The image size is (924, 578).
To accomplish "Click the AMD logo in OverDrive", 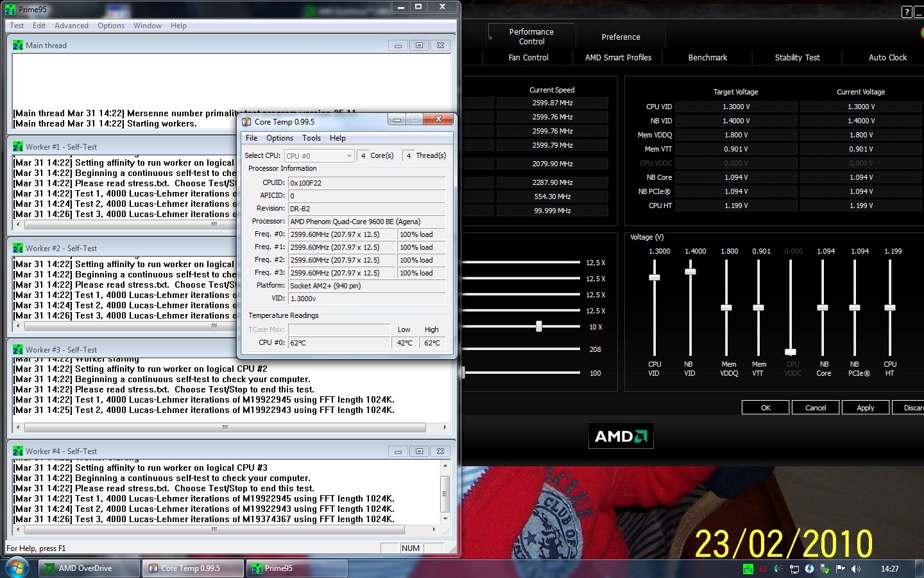I will pyautogui.click(x=621, y=437).
